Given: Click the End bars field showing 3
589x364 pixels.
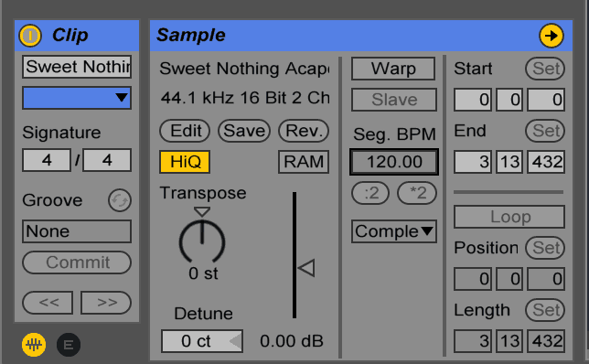Looking at the screenshot, I should click(x=473, y=162).
